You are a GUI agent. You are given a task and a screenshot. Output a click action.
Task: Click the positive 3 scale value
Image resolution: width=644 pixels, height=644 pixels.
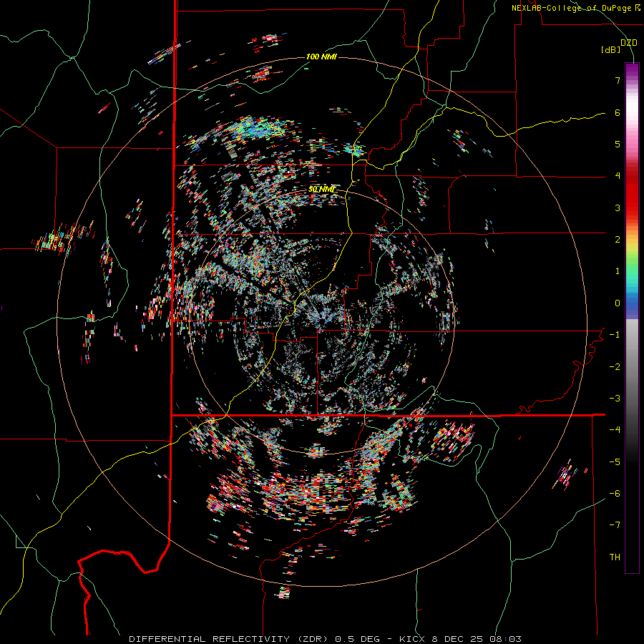click(x=618, y=208)
